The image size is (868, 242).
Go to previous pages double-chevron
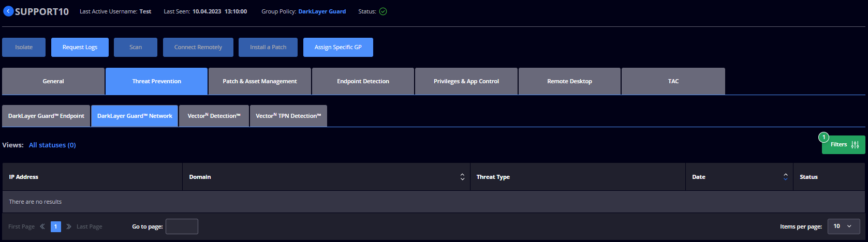[42, 226]
